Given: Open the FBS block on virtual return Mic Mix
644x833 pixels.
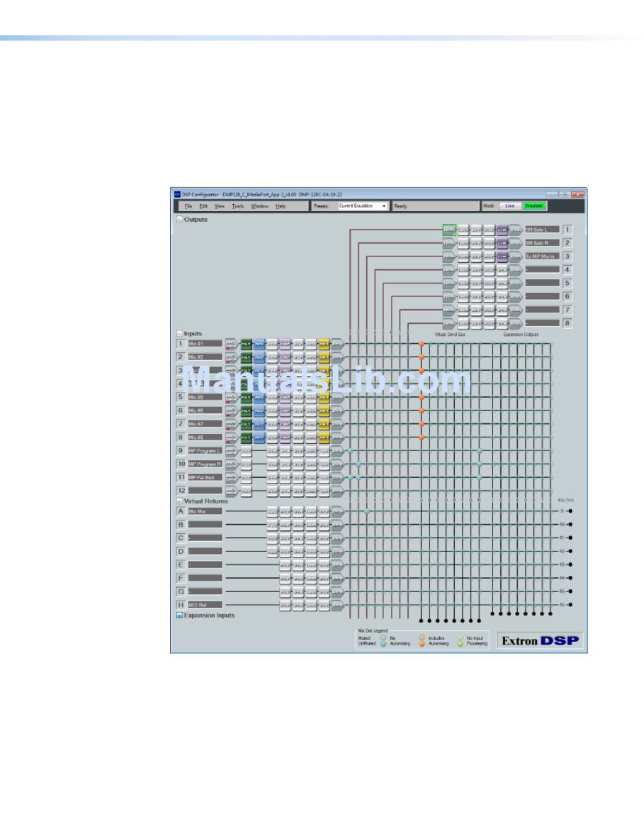Looking at the screenshot, I should [x=272, y=511].
